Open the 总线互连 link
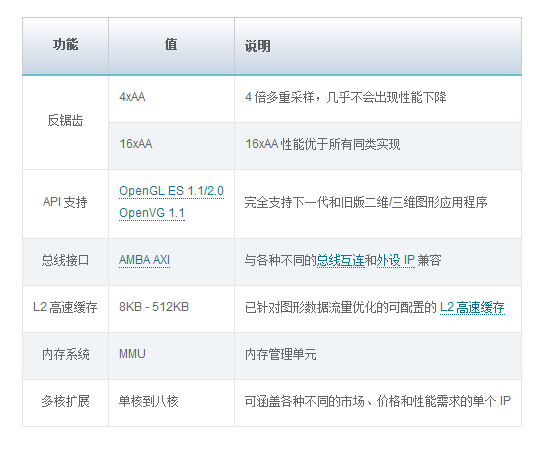Viewport: 549px width, 450px height. [x=340, y=261]
